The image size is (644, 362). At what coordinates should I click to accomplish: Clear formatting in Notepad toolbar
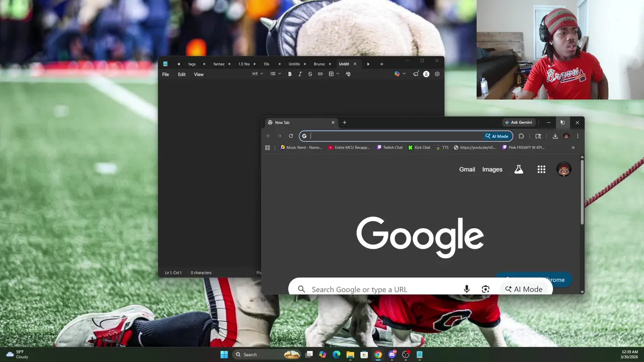[348, 74]
